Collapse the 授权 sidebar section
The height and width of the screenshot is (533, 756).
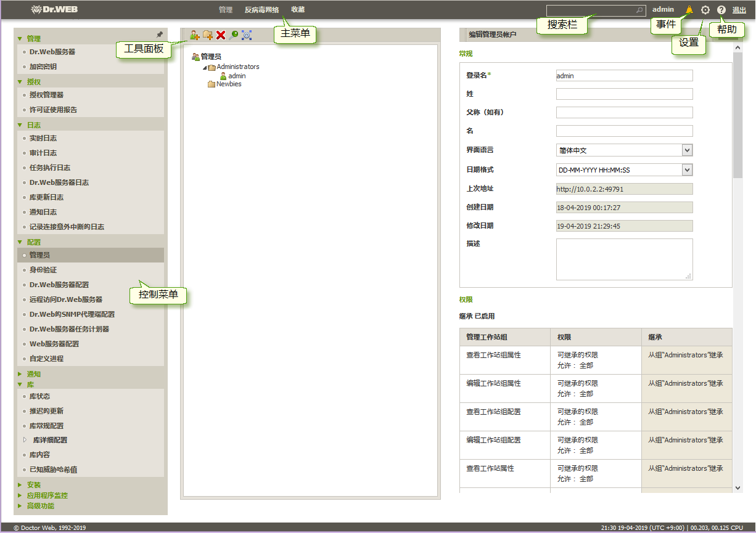pyautogui.click(x=20, y=82)
